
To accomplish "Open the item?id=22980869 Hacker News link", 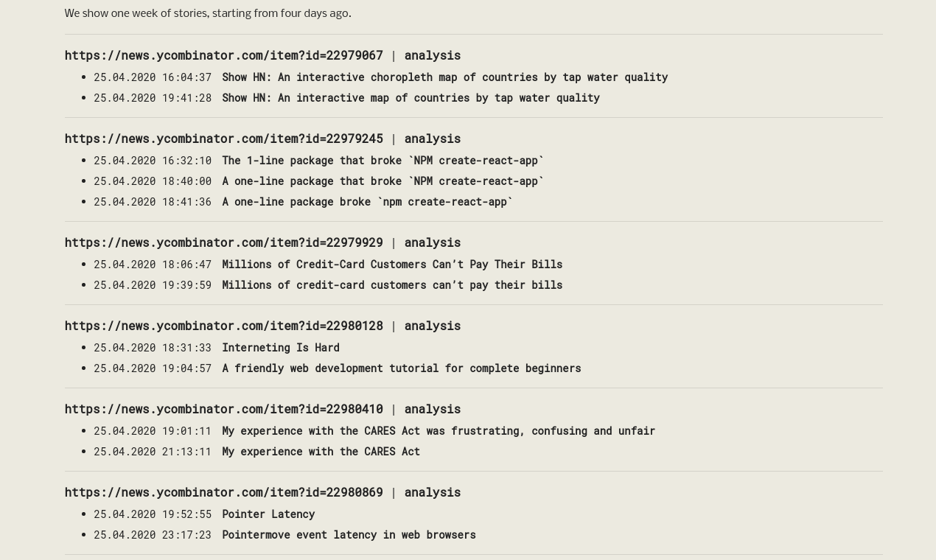I will (223, 492).
